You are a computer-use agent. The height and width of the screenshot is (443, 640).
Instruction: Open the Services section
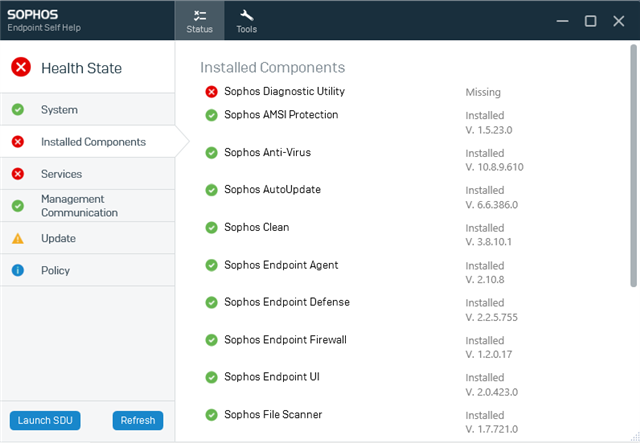(x=87, y=174)
